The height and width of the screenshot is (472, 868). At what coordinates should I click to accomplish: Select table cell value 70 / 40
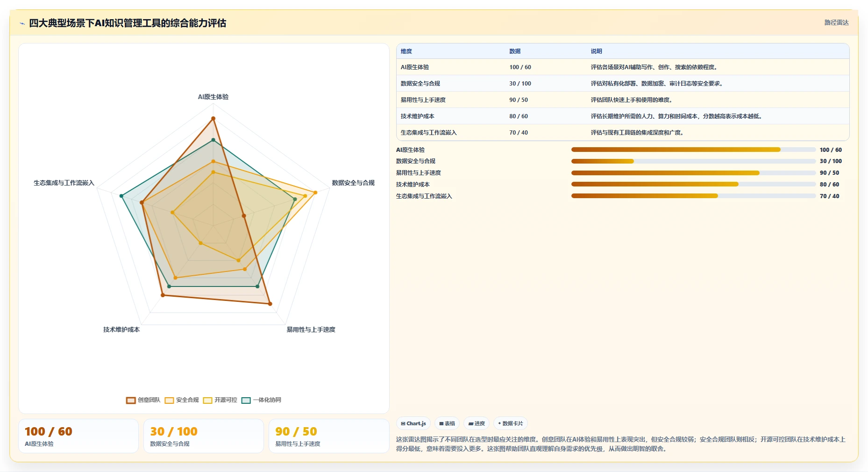[519, 133]
